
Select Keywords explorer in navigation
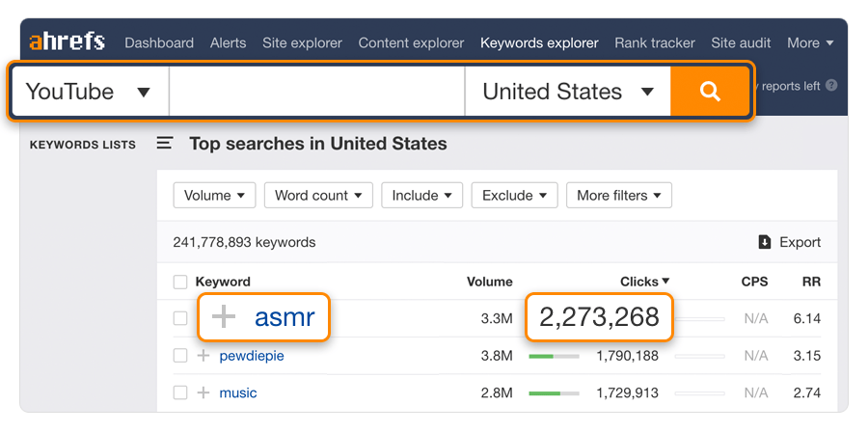(539, 42)
